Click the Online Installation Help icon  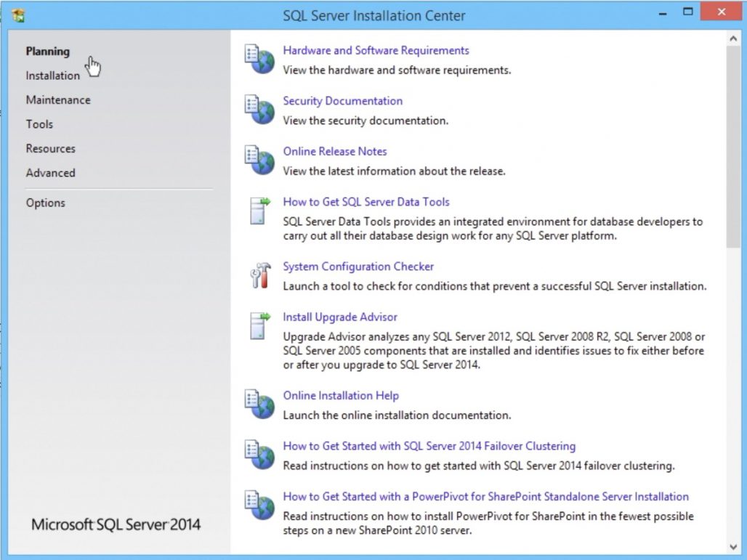pos(259,404)
